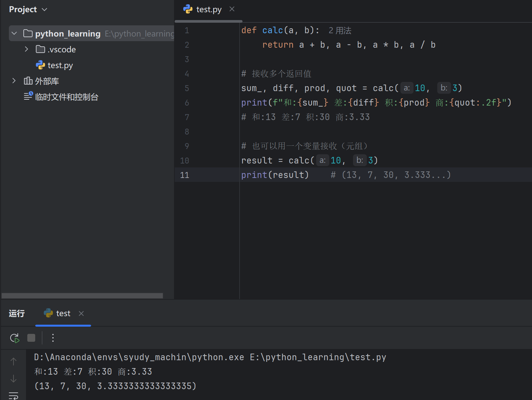Select the .vscode folder icon

point(40,49)
